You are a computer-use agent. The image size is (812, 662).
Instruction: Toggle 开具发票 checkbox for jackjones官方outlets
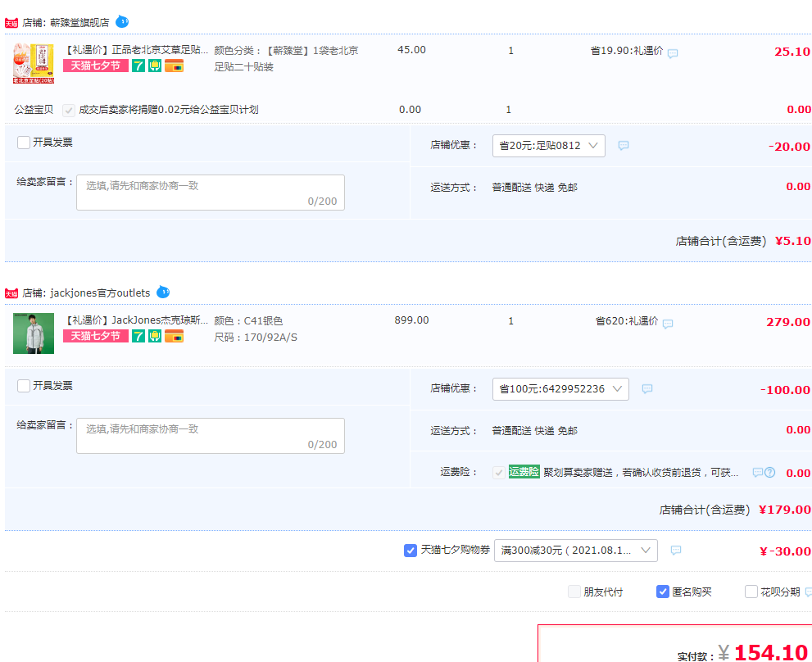click(x=24, y=386)
